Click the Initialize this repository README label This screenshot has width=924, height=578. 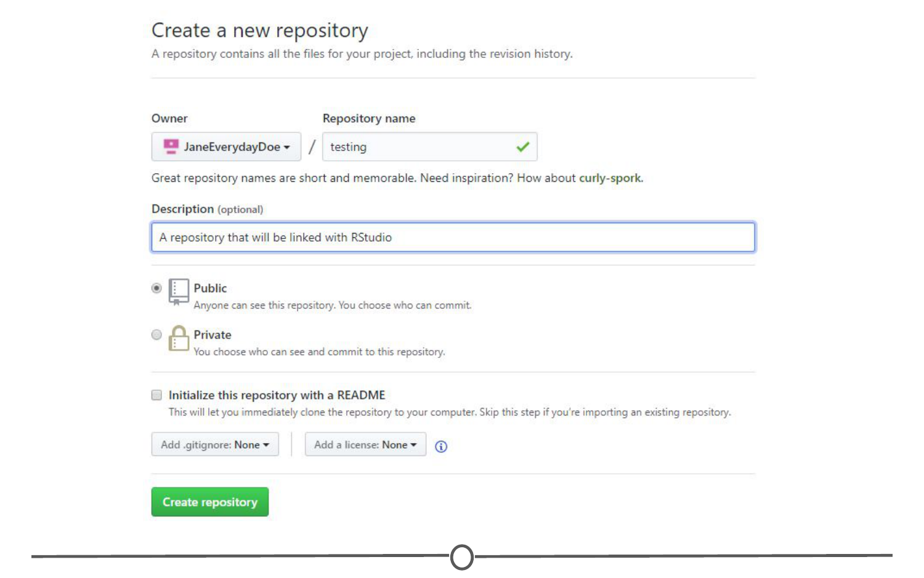coord(277,395)
